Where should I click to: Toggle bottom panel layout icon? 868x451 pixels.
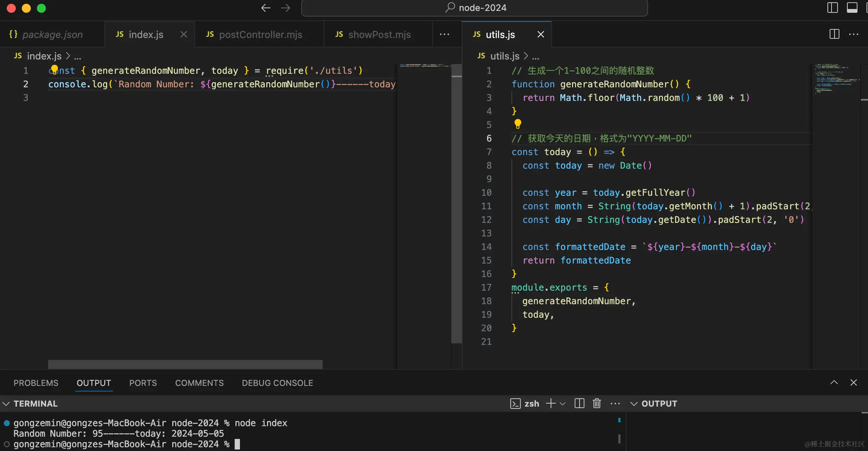[x=852, y=8]
